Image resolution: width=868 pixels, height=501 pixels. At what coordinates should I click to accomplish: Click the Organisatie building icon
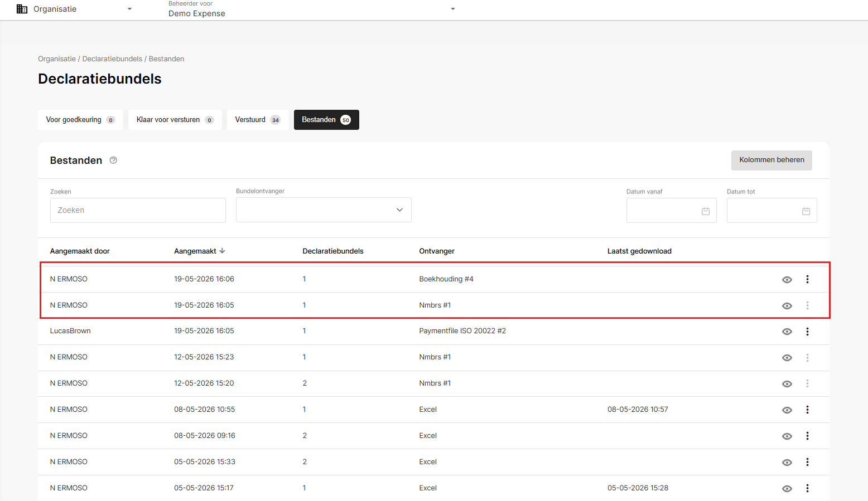tap(22, 9)
